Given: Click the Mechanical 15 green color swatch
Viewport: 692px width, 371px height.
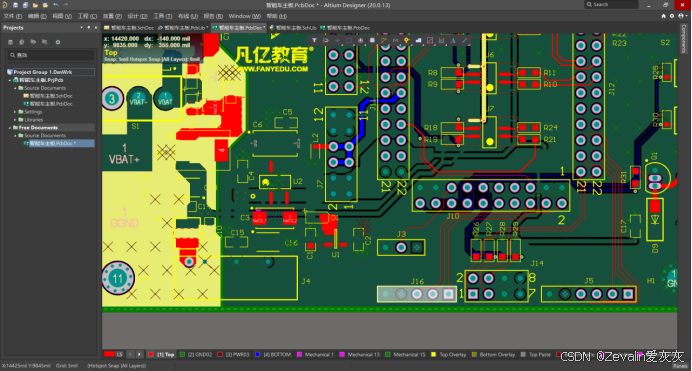Looking at the screenshot, I should coord(387,354).
